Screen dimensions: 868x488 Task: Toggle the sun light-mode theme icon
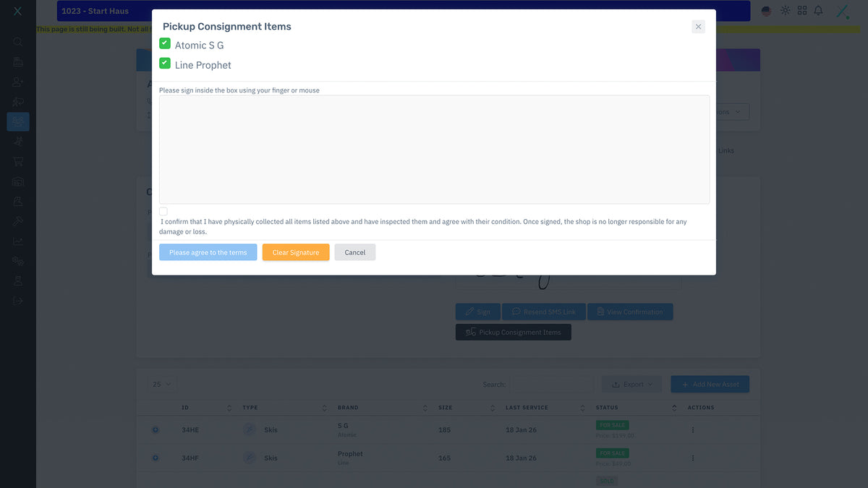[x=786, y=11]
